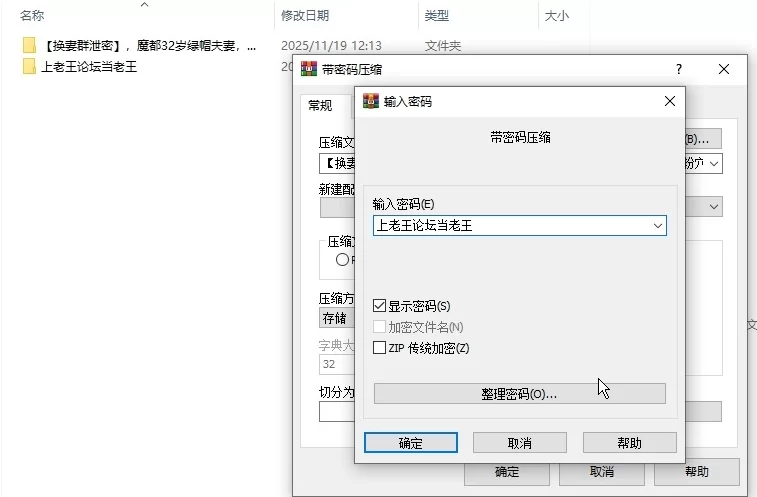
Task: Click the 带密码压缩 heading inside the dialog
Action: (x=520, y=138)
